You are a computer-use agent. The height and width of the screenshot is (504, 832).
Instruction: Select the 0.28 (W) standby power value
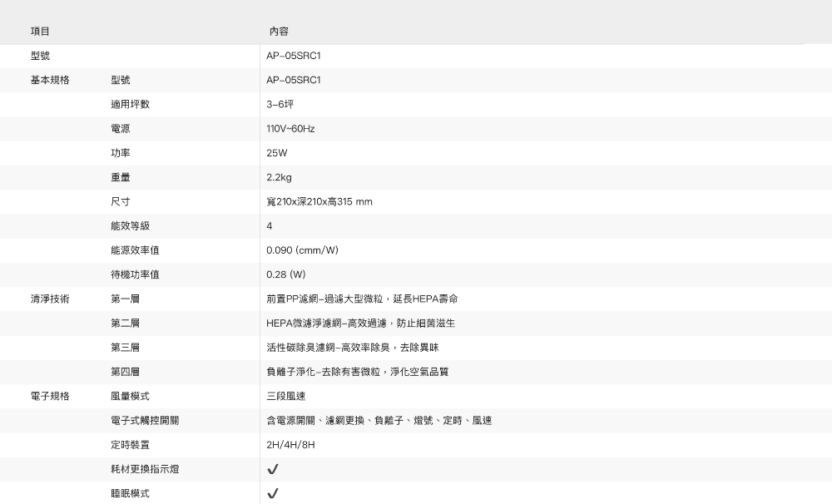coord(286,274)
